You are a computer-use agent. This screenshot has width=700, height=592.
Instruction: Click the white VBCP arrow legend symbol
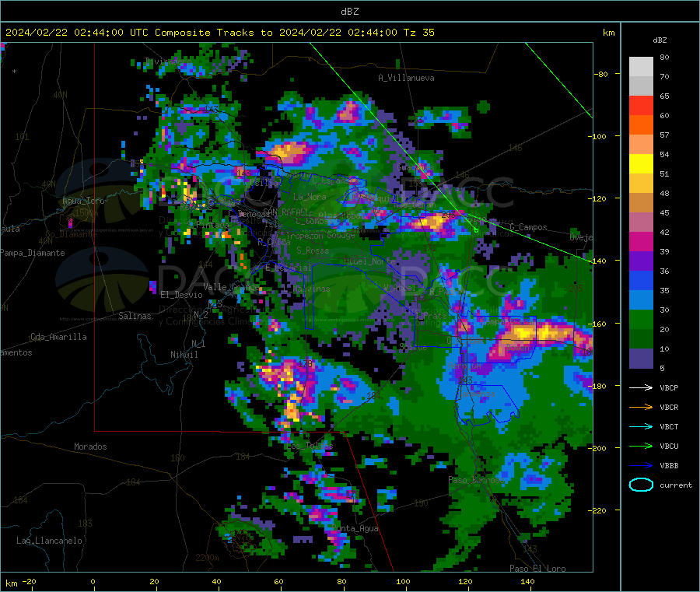(641, 387)
